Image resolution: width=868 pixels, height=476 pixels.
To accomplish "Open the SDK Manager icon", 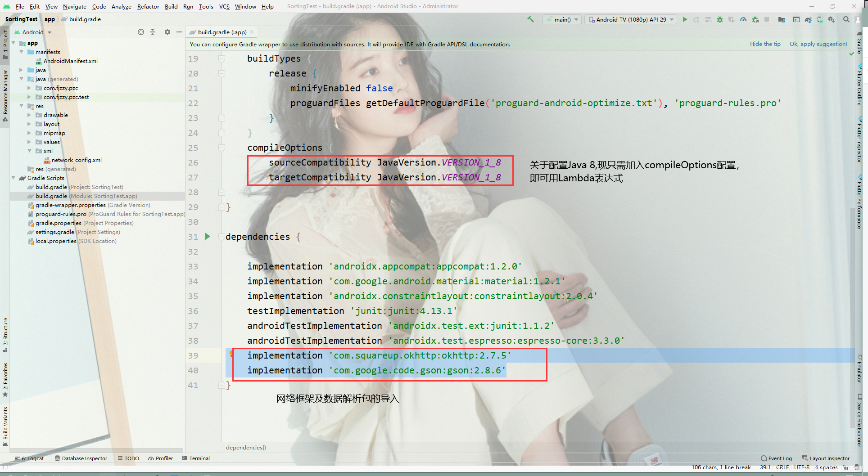I will pos(832,19).
